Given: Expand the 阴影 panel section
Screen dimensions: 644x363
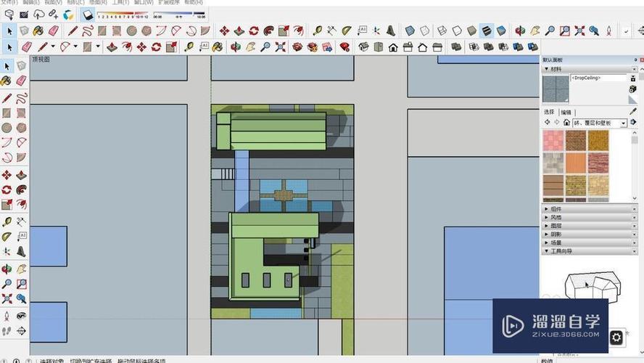Looking at the screenshot, I should (x=556, y=234).
